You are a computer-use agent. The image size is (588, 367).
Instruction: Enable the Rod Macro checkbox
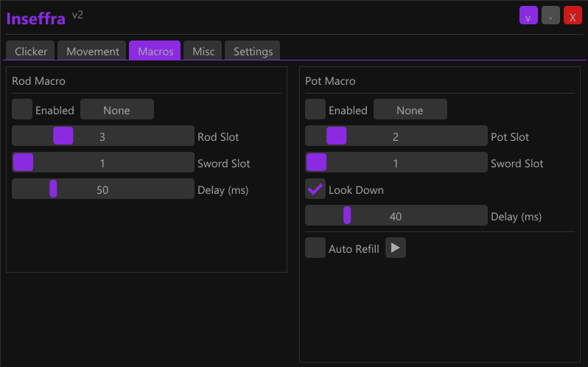(22, 110)
